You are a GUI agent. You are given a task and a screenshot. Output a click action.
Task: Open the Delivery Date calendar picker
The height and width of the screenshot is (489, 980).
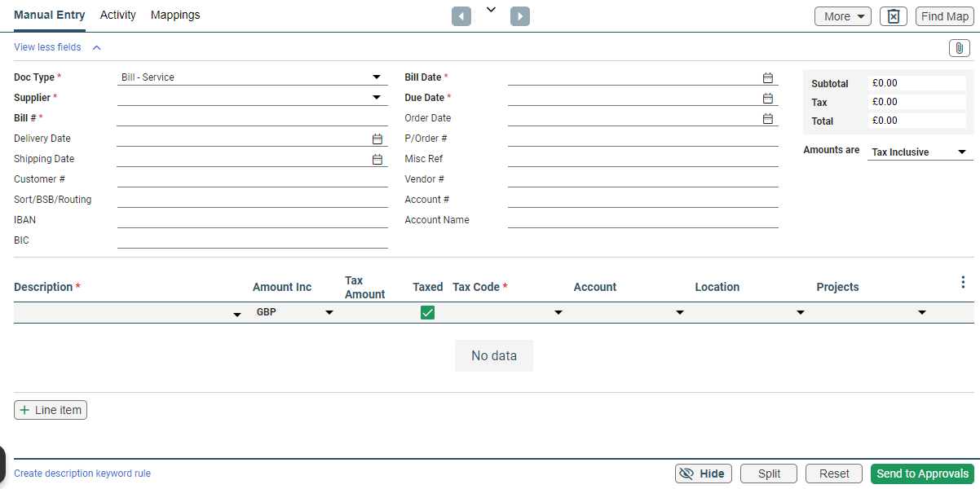coord(377,139)
